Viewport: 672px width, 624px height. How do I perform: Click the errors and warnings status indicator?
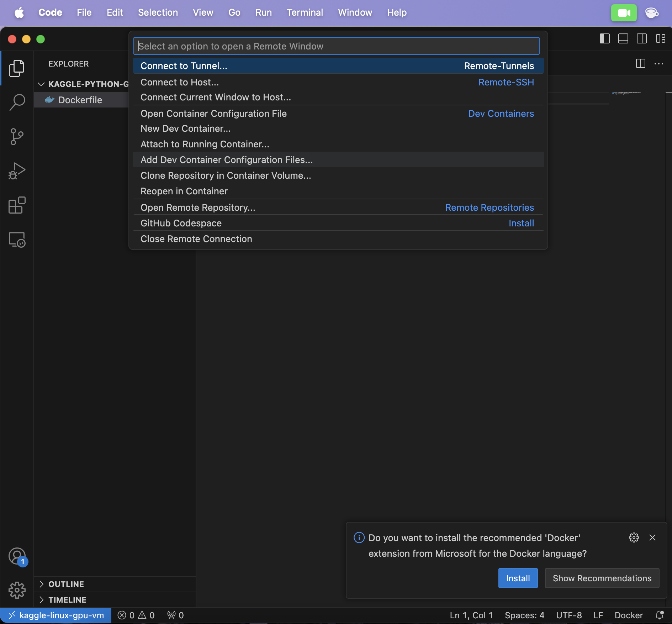136,615
